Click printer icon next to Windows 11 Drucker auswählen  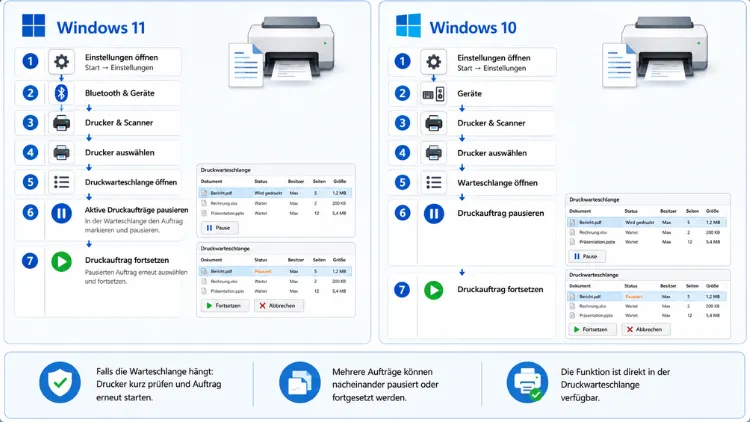coord(61,153)
